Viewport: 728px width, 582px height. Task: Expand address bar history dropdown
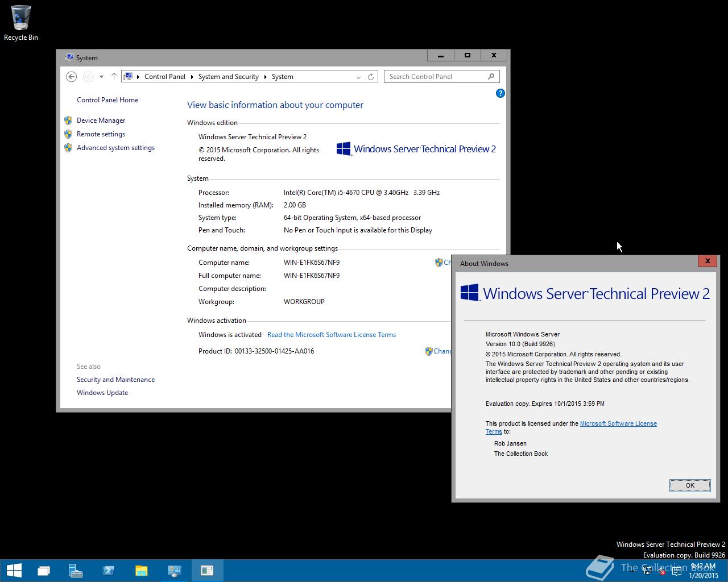(358, 77)
